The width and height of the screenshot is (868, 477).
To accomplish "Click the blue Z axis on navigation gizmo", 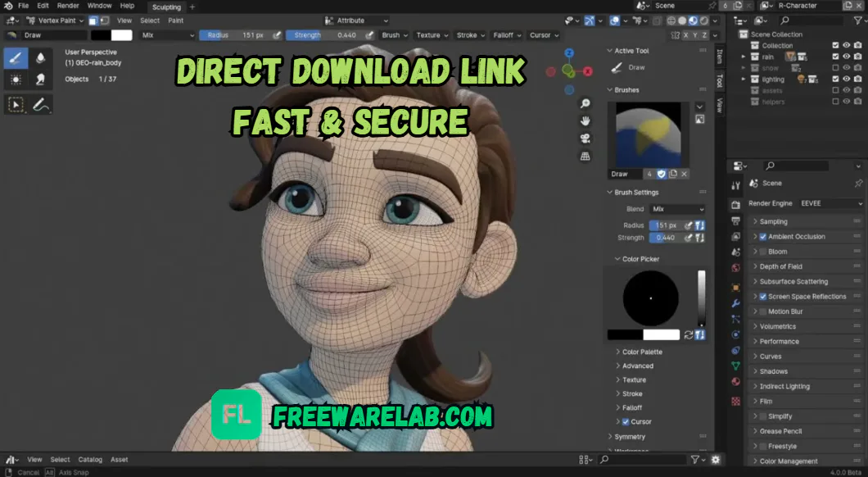I will (569, 52).
